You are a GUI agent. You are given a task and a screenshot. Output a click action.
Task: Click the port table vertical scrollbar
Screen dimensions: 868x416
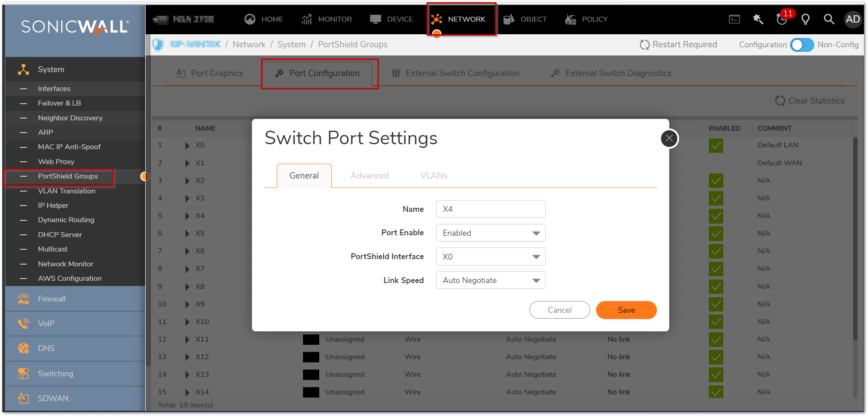tap(855, 239)
